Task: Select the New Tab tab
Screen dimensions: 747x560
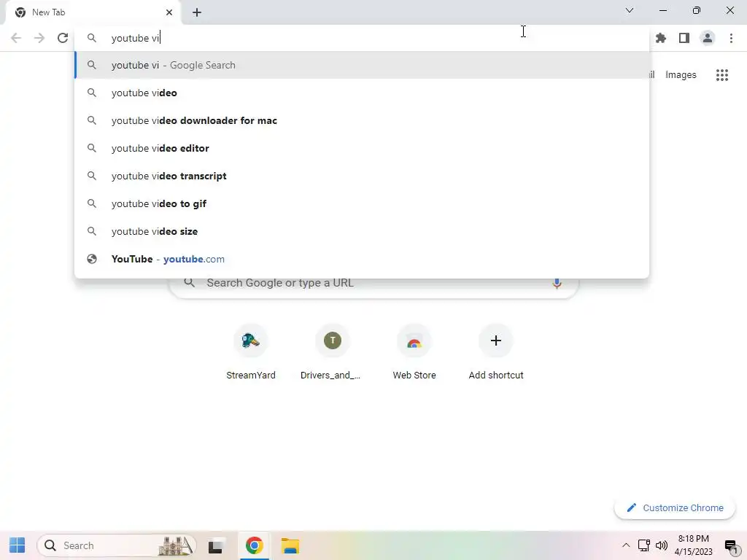Action: click(93, 12)
